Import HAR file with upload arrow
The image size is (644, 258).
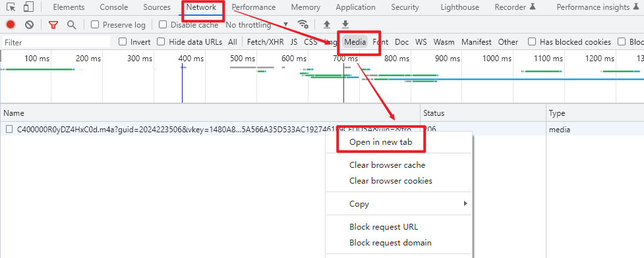coord(327,24)
